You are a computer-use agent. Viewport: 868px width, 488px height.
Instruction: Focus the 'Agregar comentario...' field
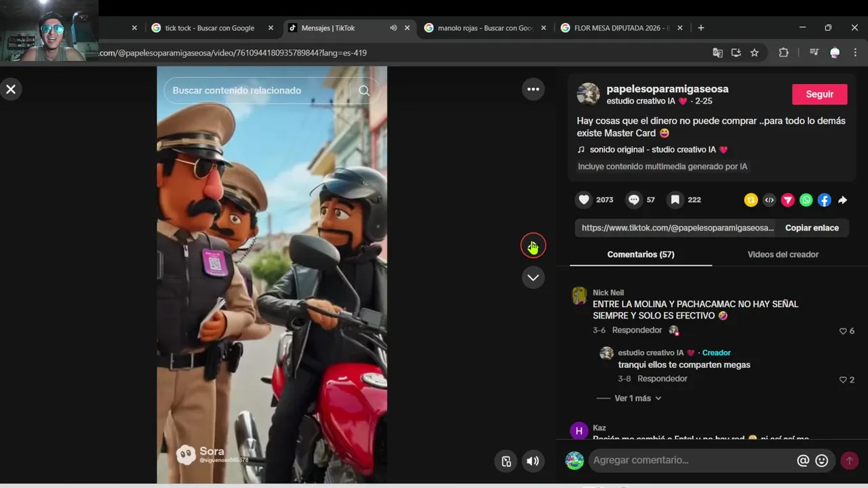692,461
